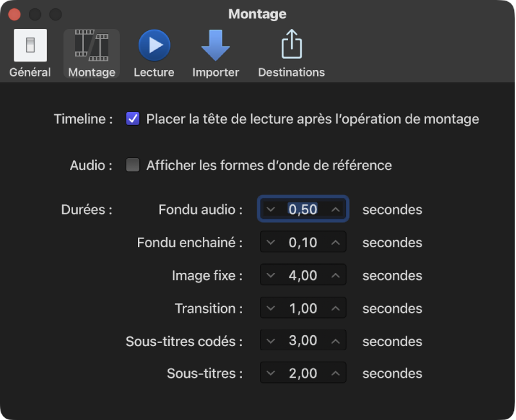Decrease Fondu enchaîné duration
This screenshot has width=516, height=420.
click(270, 243)
